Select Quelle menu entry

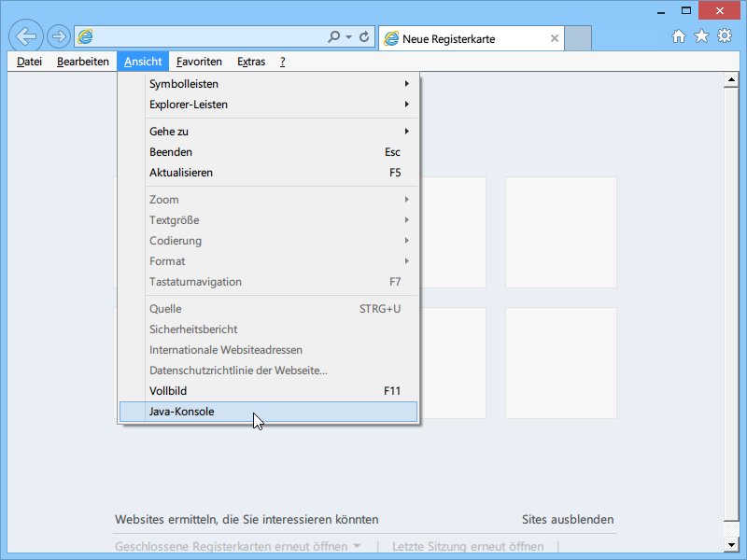pos(268,309)
